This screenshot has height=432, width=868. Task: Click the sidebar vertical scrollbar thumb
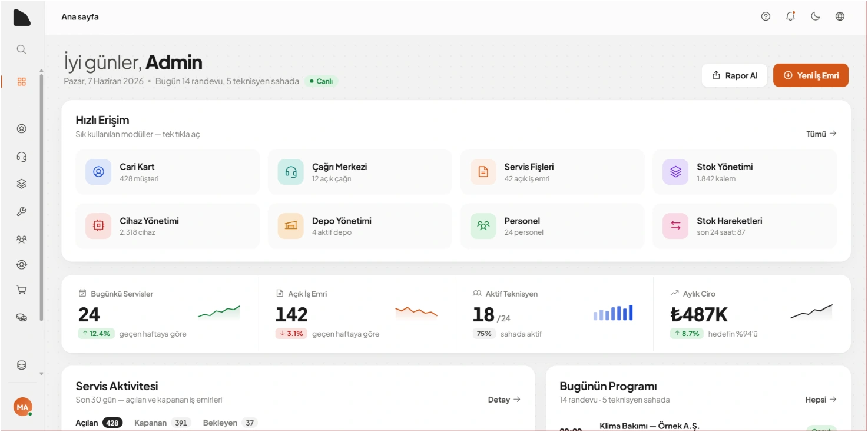pos(41,197)
